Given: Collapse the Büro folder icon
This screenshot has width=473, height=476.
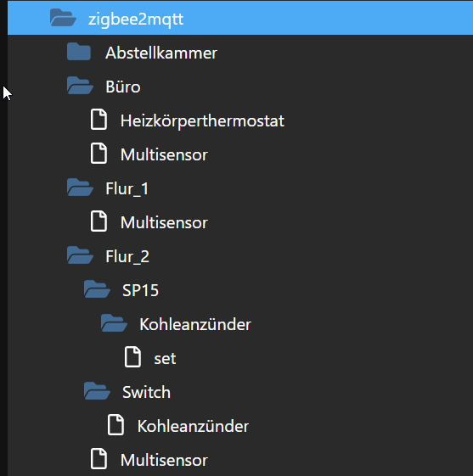Looking at the screenshot, I should point(80,86).
